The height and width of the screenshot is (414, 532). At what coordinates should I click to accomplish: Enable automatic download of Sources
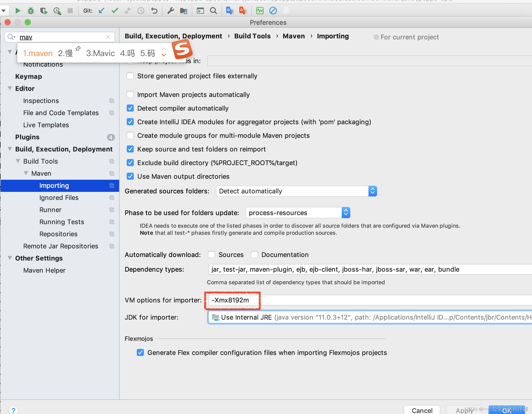pyautogui.click(x=211, y=255)
